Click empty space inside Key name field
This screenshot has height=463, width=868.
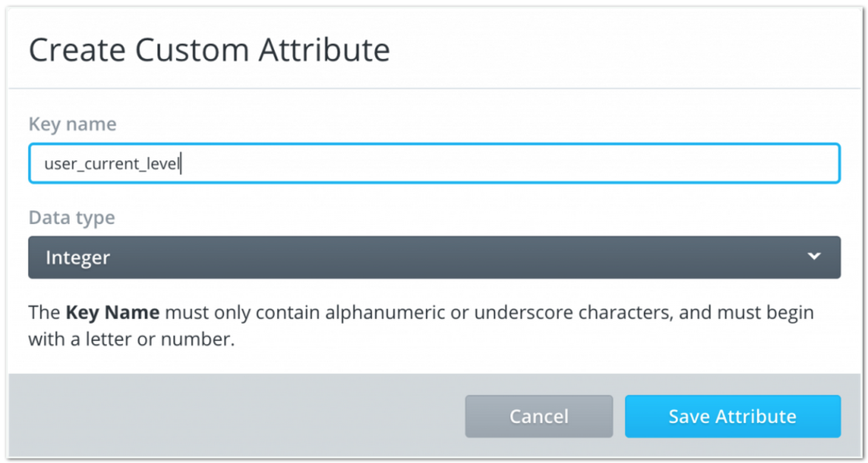click(x=510, y=163)
